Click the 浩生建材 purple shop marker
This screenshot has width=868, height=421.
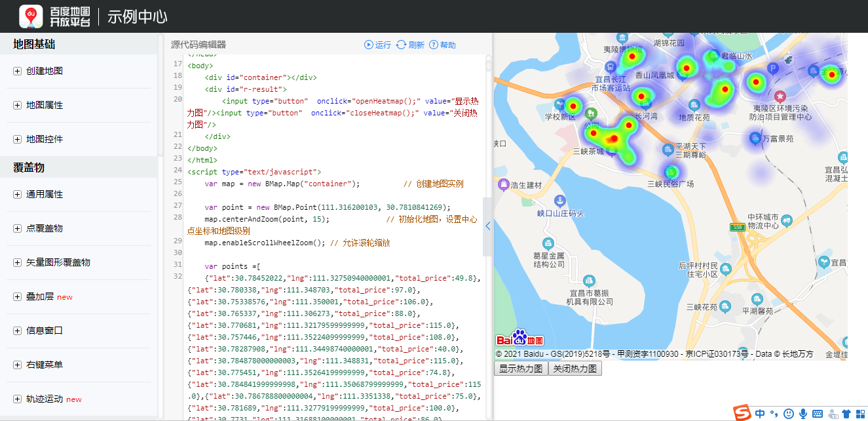click(x=503, y=184)
